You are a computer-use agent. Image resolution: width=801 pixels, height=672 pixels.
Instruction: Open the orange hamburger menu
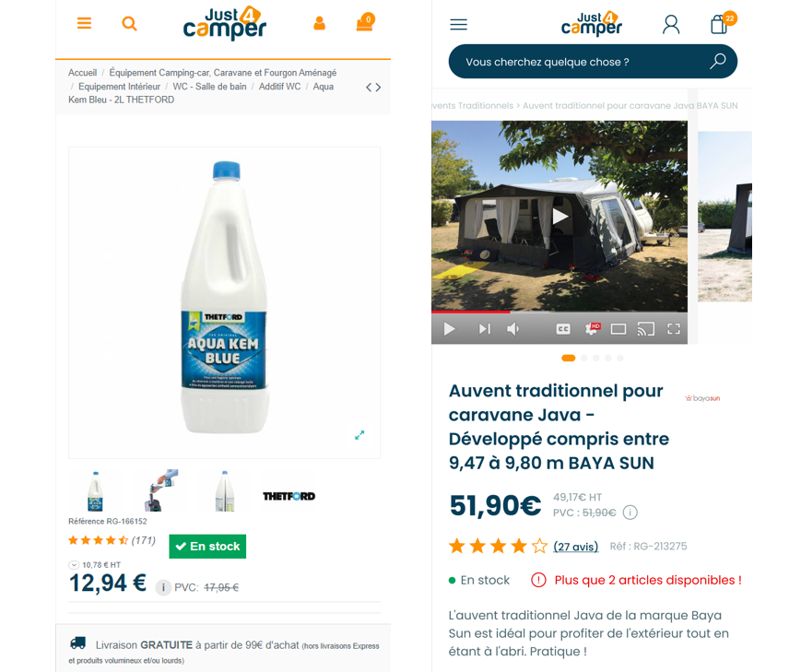[x=84, y=23]
